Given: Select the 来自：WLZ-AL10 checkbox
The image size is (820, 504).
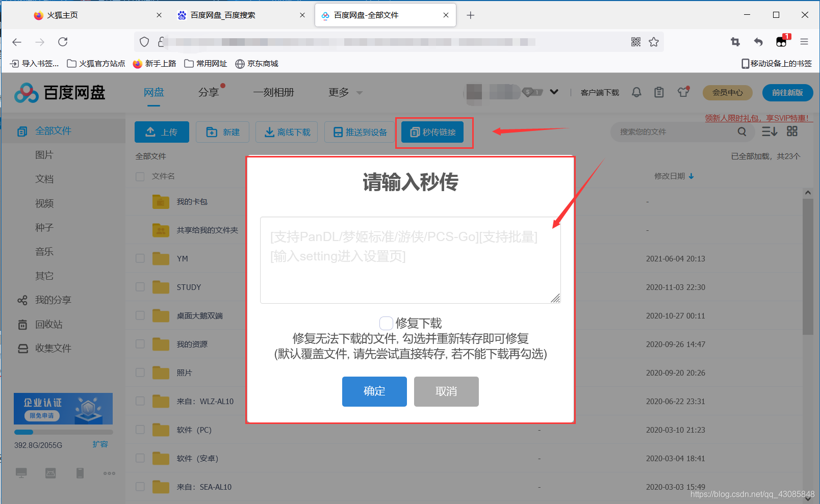Looking at the screenshot, I should (140, 401).
